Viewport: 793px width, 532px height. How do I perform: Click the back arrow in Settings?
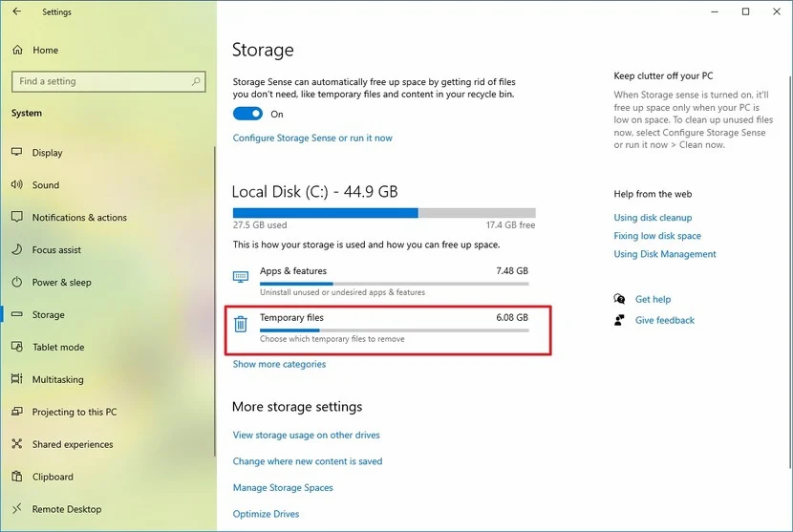[16, 11]
